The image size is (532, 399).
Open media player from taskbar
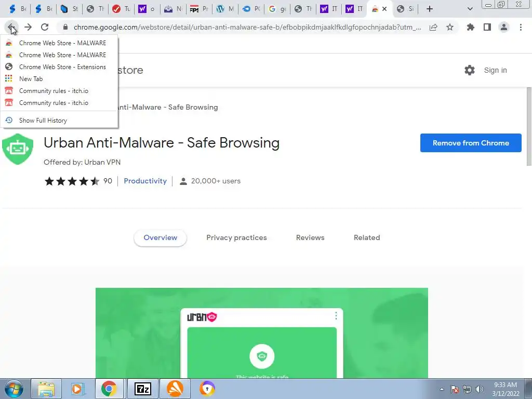coord(77,389)
